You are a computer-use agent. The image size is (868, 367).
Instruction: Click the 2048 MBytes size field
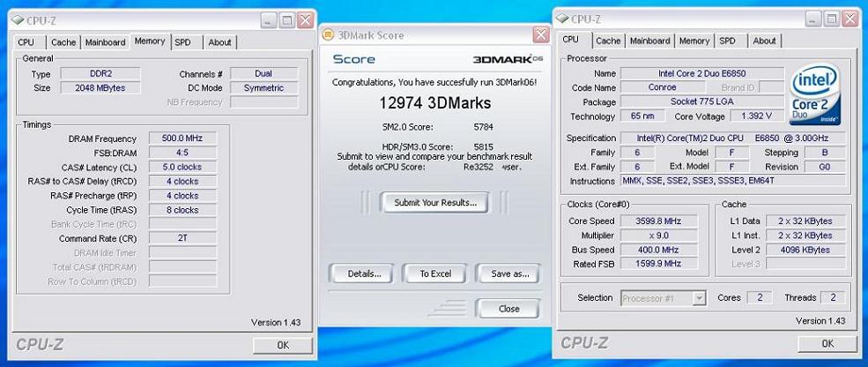tap(100, 87)
